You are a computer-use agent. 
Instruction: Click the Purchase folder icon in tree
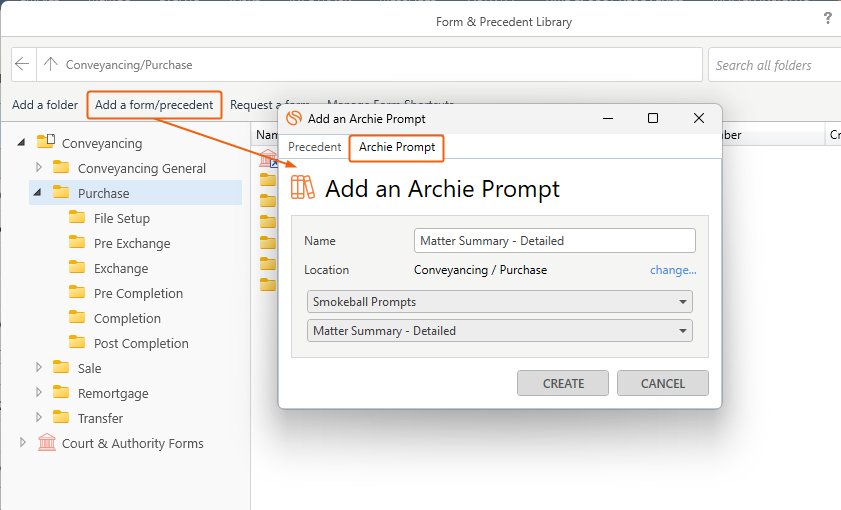pyautogui.click(x=61, y=192)
